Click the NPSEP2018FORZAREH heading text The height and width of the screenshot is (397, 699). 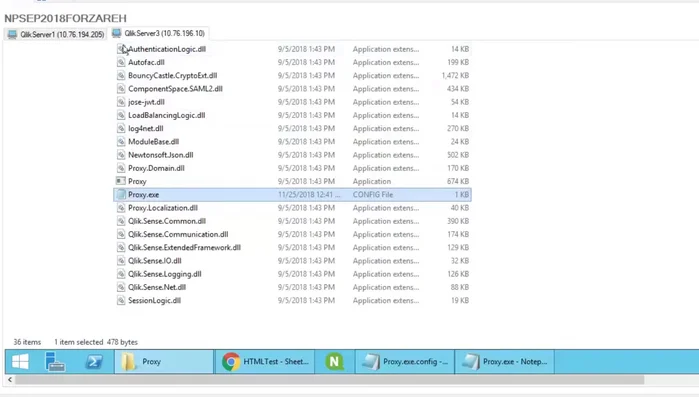pos(66,18)
